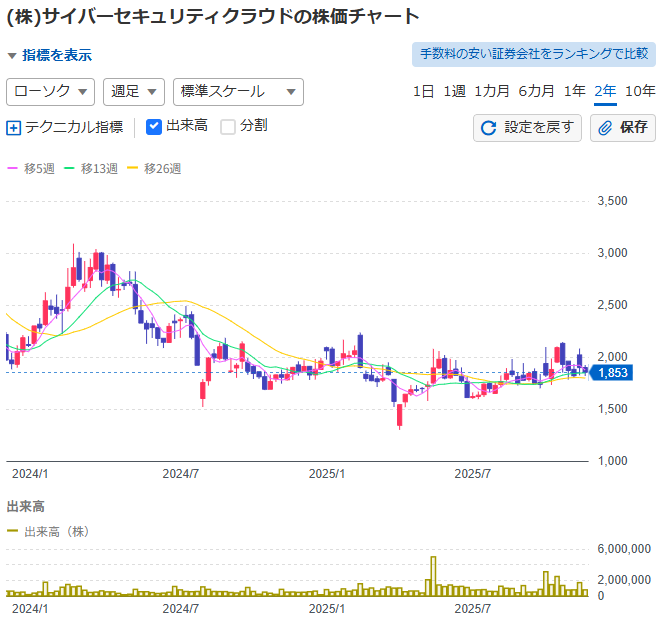Click 手数料の安い証券会社をランキングで比較 link

click(533, 54)
